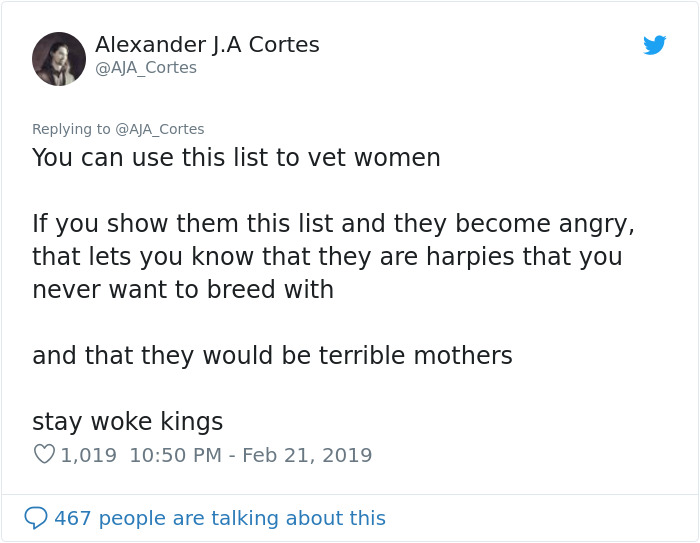Click the "stay woke kings" line
The height and width of the screenshot is (543, 700).
[x=127, y=421]
